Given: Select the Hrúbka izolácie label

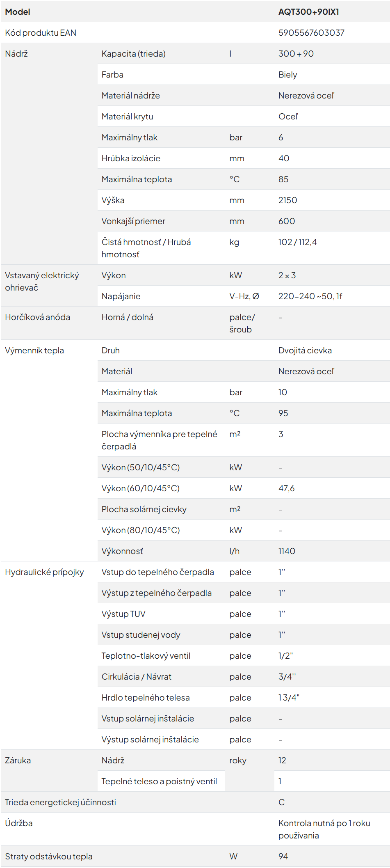Looking at the screenshot, I should click(x=131, y=158).
